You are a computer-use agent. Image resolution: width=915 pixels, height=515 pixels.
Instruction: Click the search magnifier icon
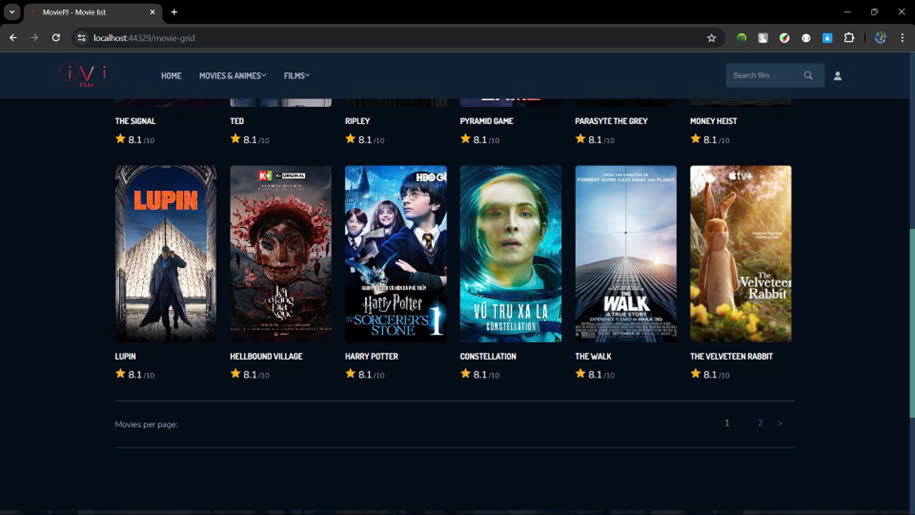coord(808,75)
